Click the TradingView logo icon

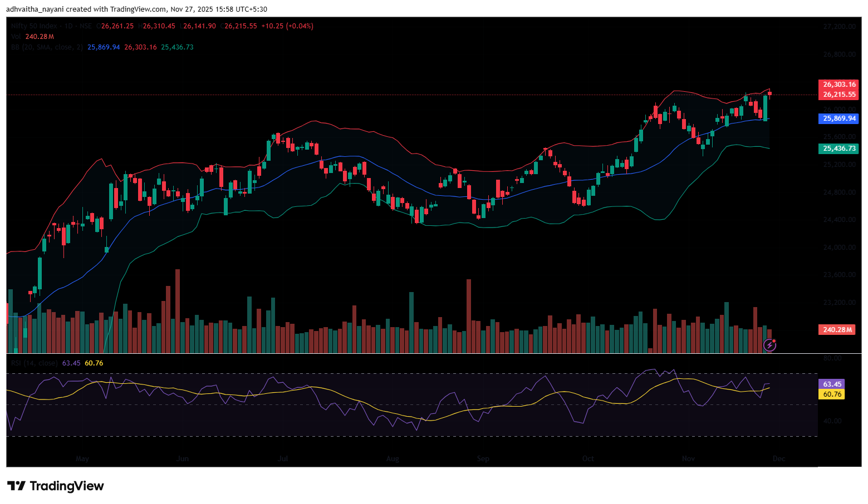click(x=16, y=486)
